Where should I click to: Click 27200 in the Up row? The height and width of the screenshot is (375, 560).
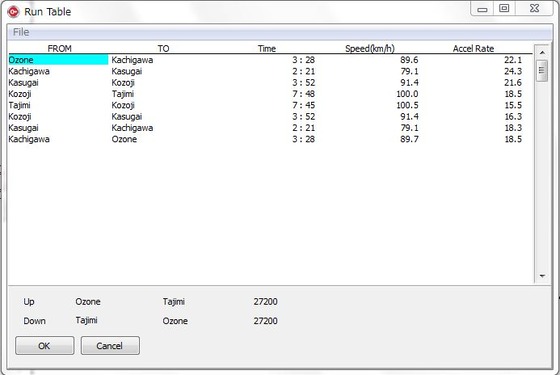(265, 301)
